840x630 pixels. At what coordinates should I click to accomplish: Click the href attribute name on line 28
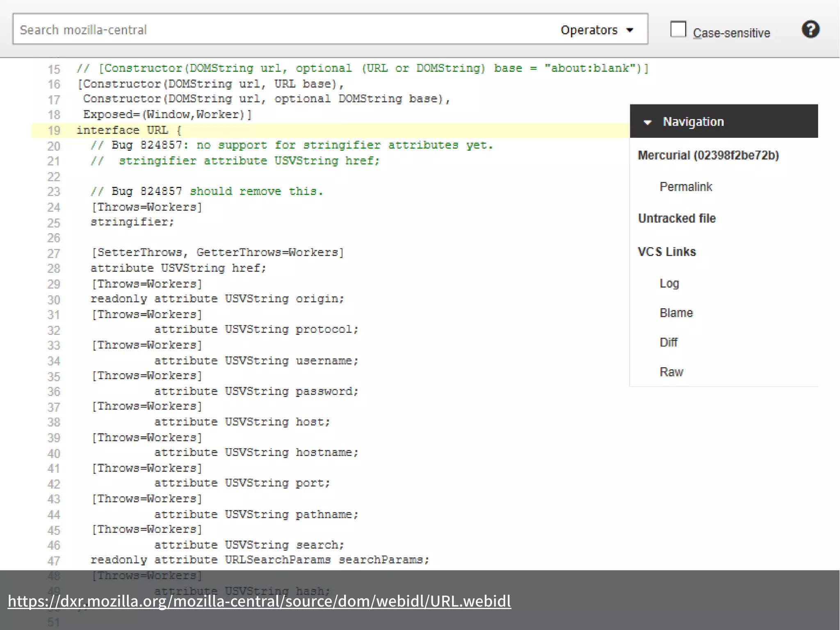(x=246, y=268)
